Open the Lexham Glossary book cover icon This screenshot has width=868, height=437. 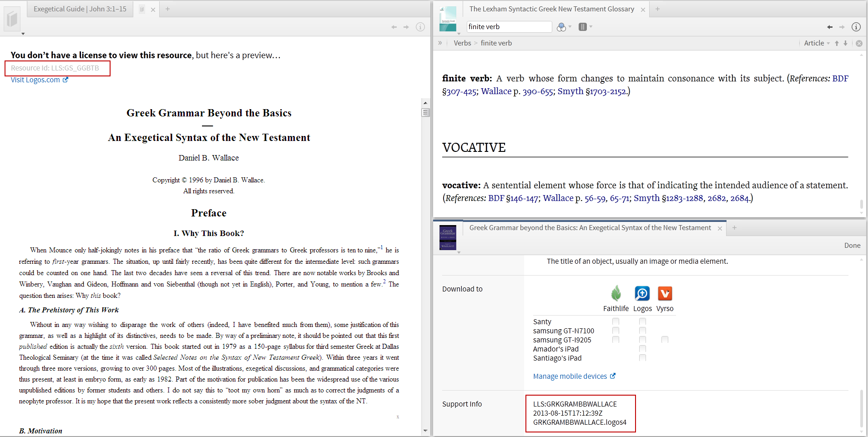point(448,19)
